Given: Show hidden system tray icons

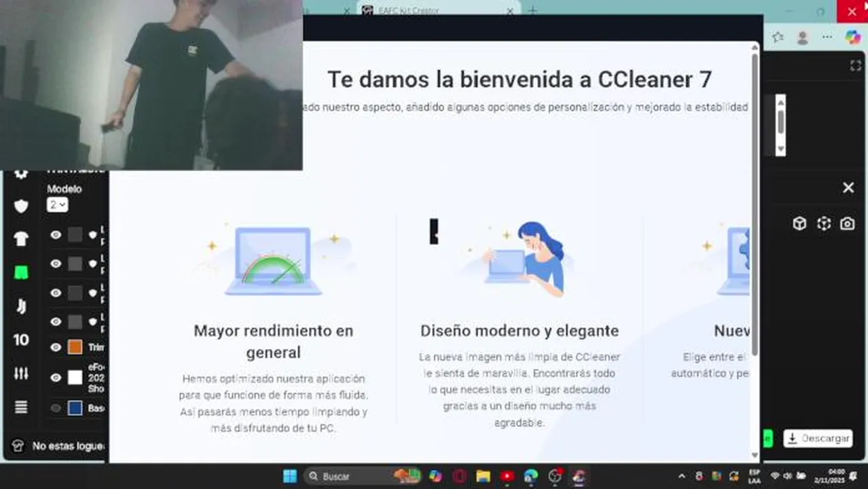Looking at the screenshot, I should tap(682, 476).
